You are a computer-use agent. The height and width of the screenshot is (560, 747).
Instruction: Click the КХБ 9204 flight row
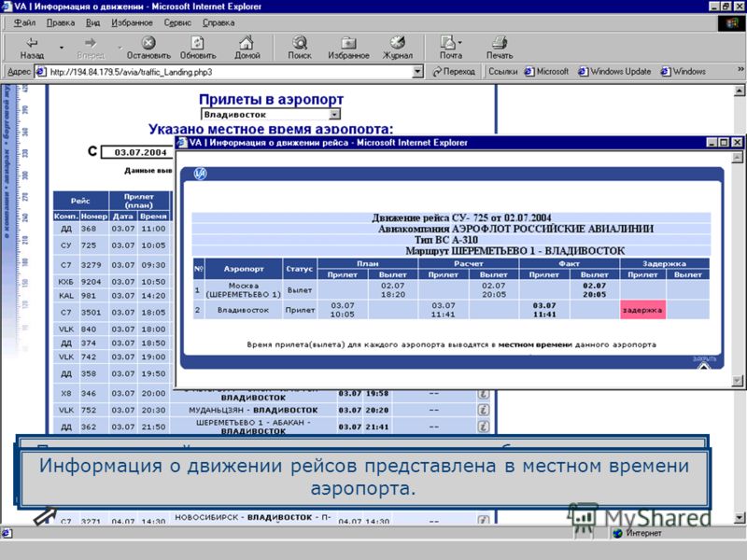[x=111, y=282]
